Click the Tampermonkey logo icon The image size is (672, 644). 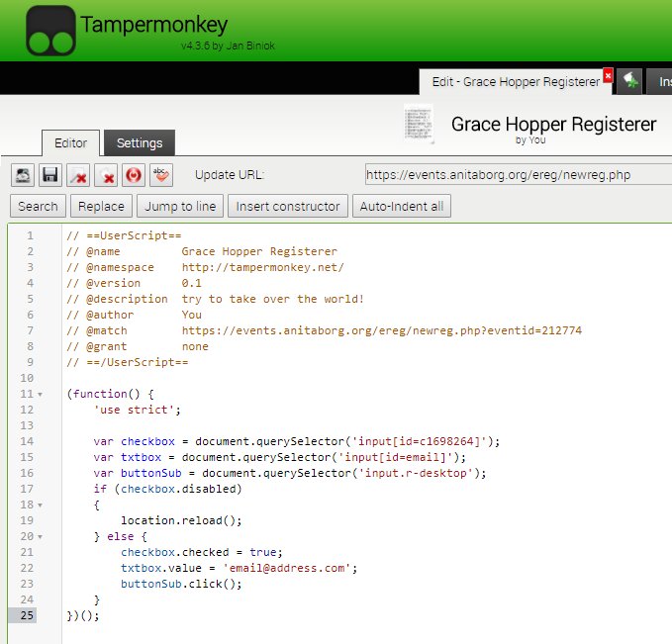(50, 31)
